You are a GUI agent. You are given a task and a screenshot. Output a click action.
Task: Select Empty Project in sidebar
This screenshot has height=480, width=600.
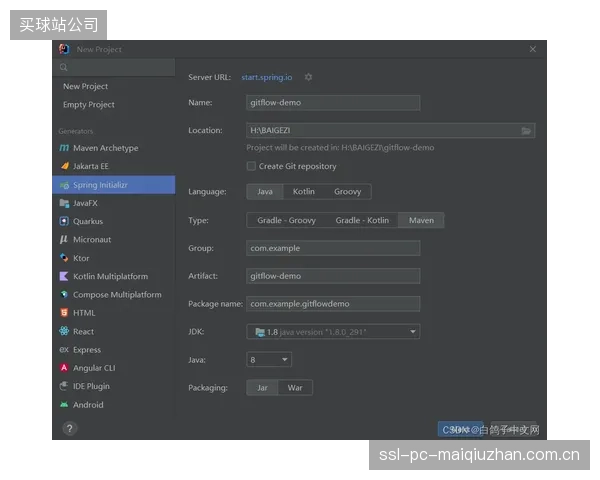88,104
